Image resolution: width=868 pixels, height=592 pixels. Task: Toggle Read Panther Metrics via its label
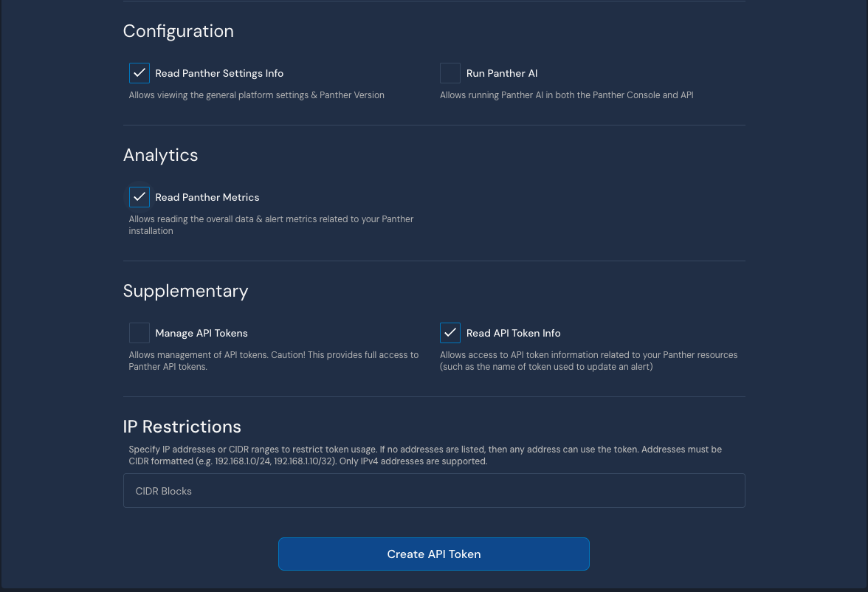tap(207, 197)
